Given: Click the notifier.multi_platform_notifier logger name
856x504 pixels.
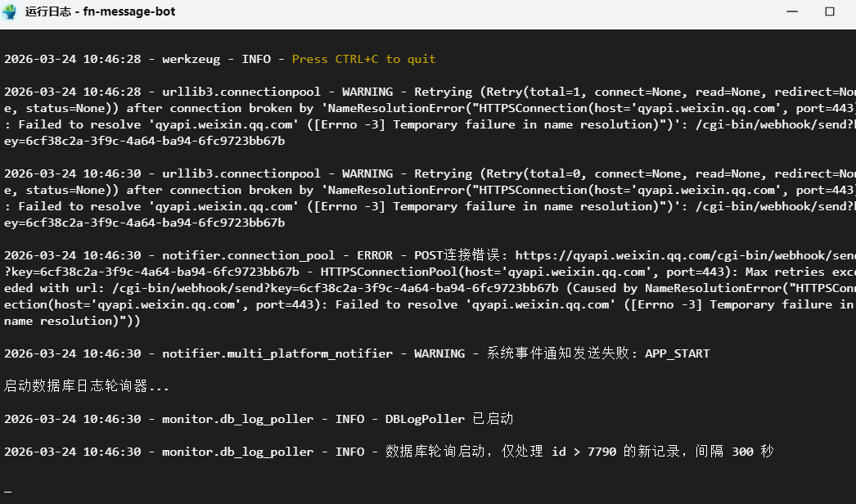Looking at the screenshot, I should click(277, 353).
